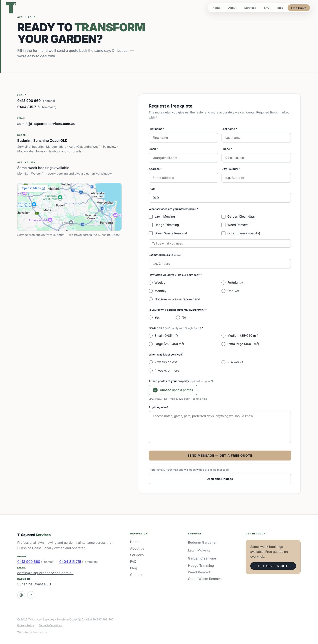The width and height of the screenshot is (318, 644).
Task: Click the Anything else textarea
Action: pyautogui.click(x=220, y=427)
